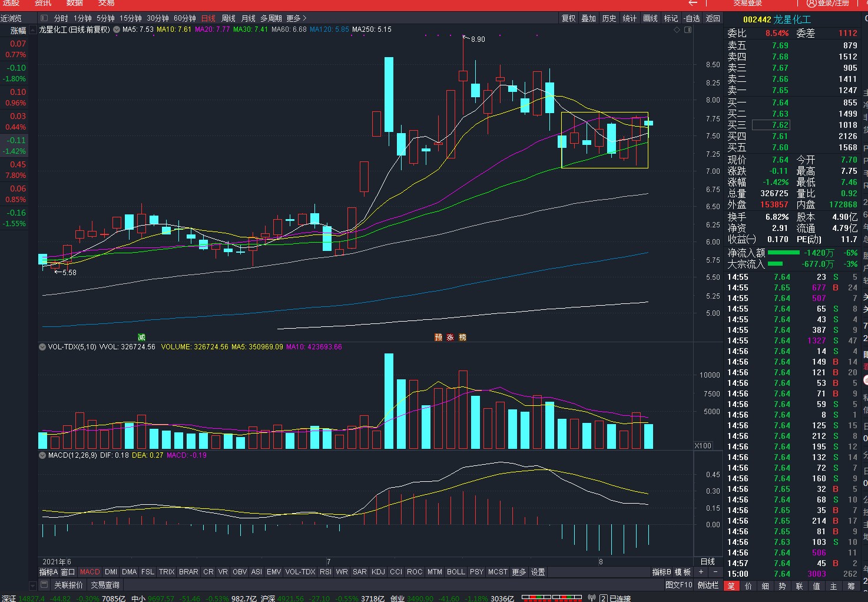Screen dimensions: 868x602
Task: Select the MACD indicator tab
Action: (x=90, y=572)
